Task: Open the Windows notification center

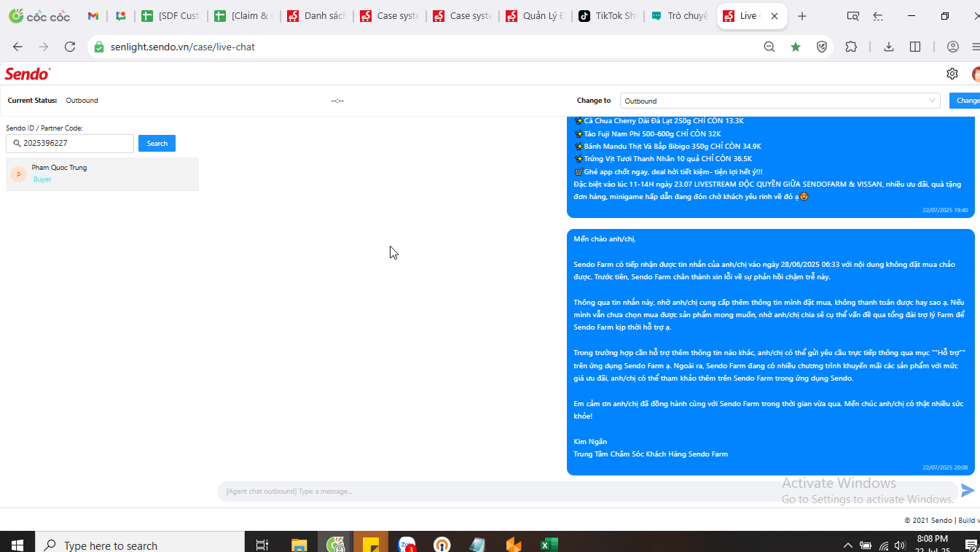Action: [x=971, y=545]
